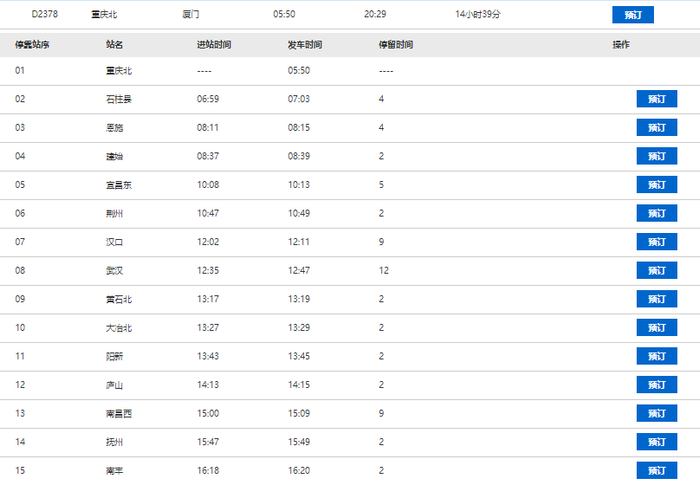This screenshot has width=700, height=485.
Task: Book the 庐山 station stop
Action: (x=656, y=385)
